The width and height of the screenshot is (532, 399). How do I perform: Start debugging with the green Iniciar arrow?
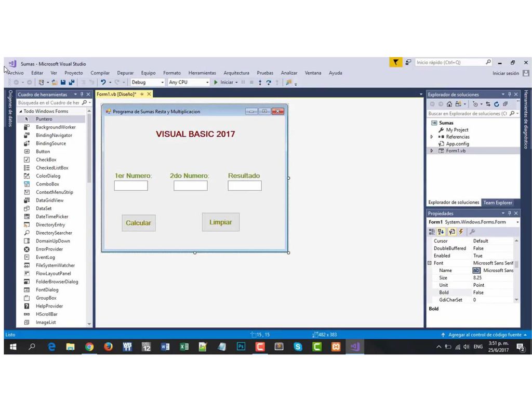(x=216, y=82)
